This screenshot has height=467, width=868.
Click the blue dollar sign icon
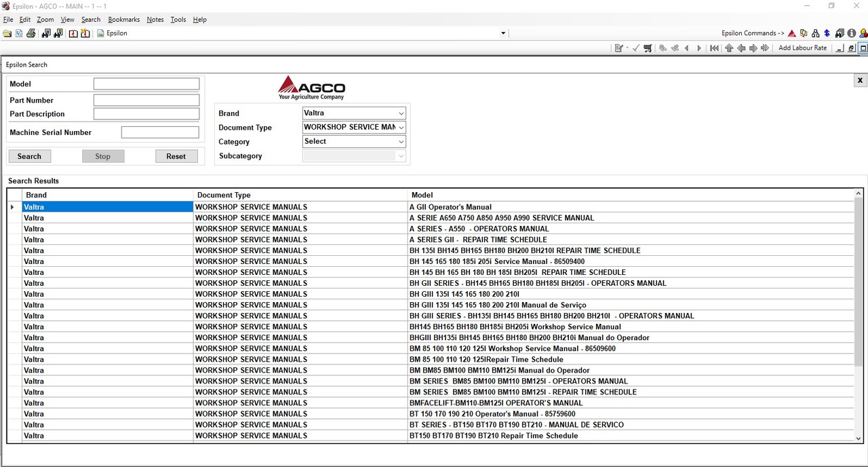pyautogui.click(x=827, y=33)
